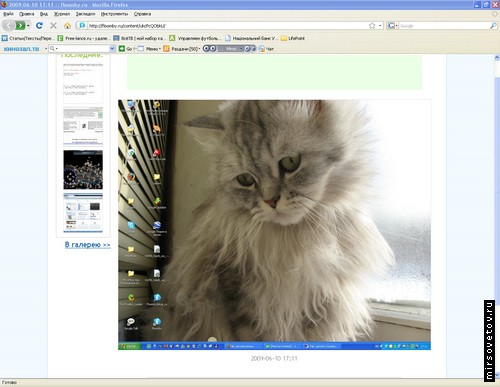This screenshot has width=500, height=387.
Task: Open the Файл menu
Action: 8,14
